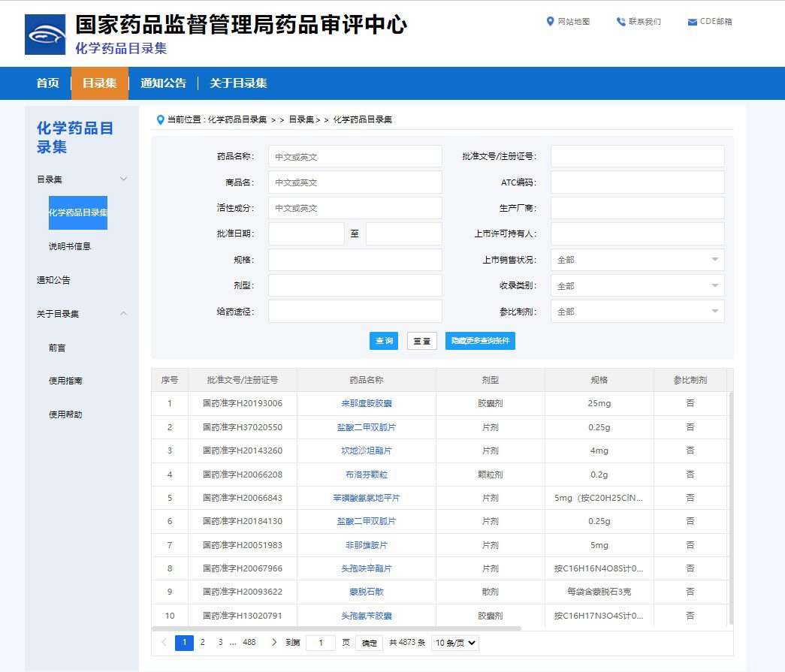Screen dimensions: 785x672
Task: Open the 10 条/页 page size dropdown
Action: point(455,643)
